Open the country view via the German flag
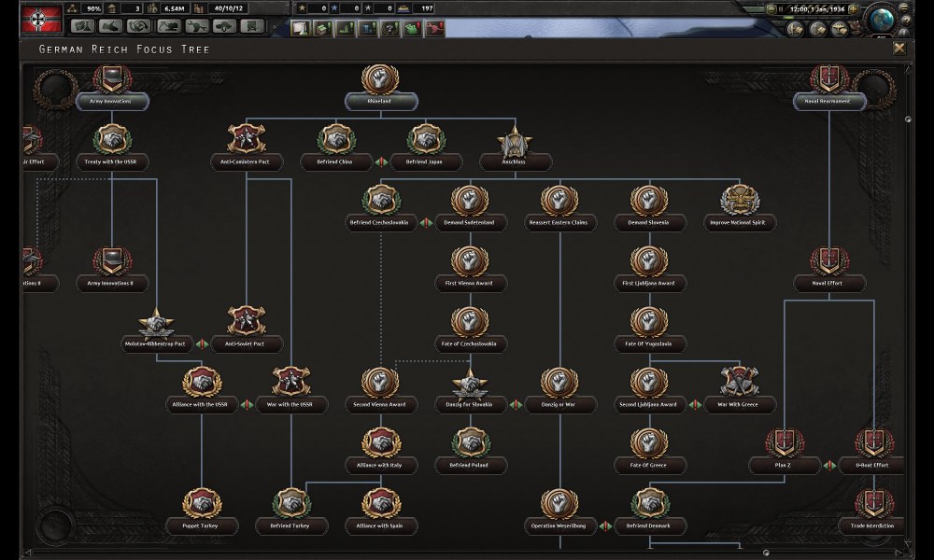The image size is (934, 560). tap(42, 19)
